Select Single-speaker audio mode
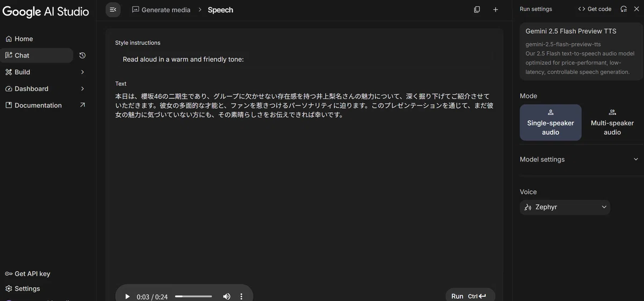Viewport: 644px width, 301px height. click(551, 122)
